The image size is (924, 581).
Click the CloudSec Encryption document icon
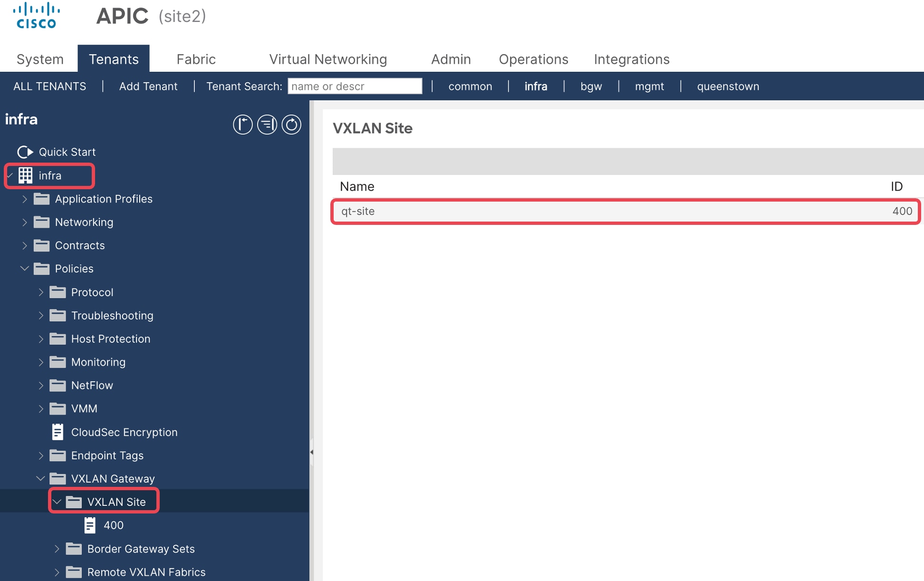[x=58, y=432]
